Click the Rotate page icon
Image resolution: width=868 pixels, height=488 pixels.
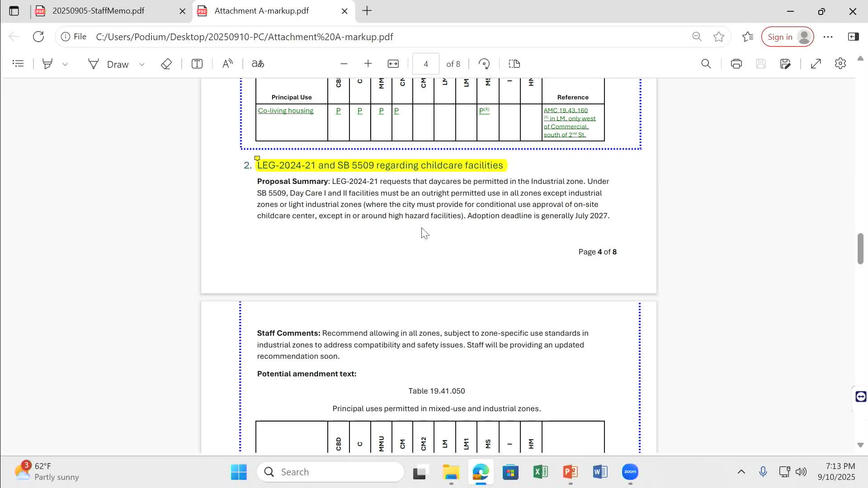tap(484, 64)
